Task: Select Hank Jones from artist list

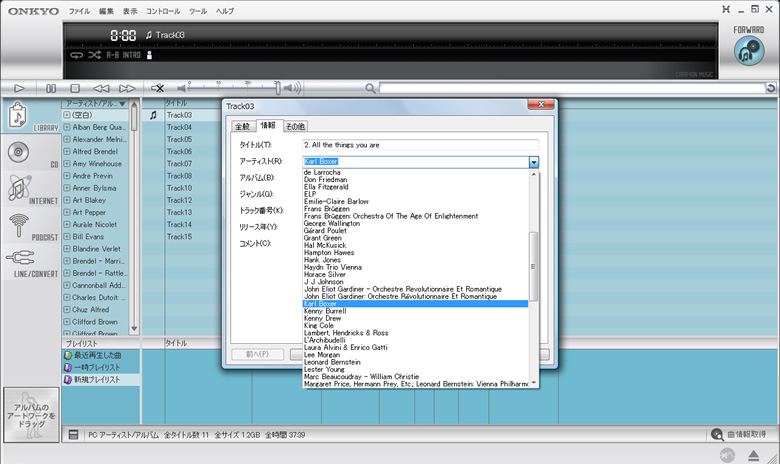Action: (x=322, y=260)
